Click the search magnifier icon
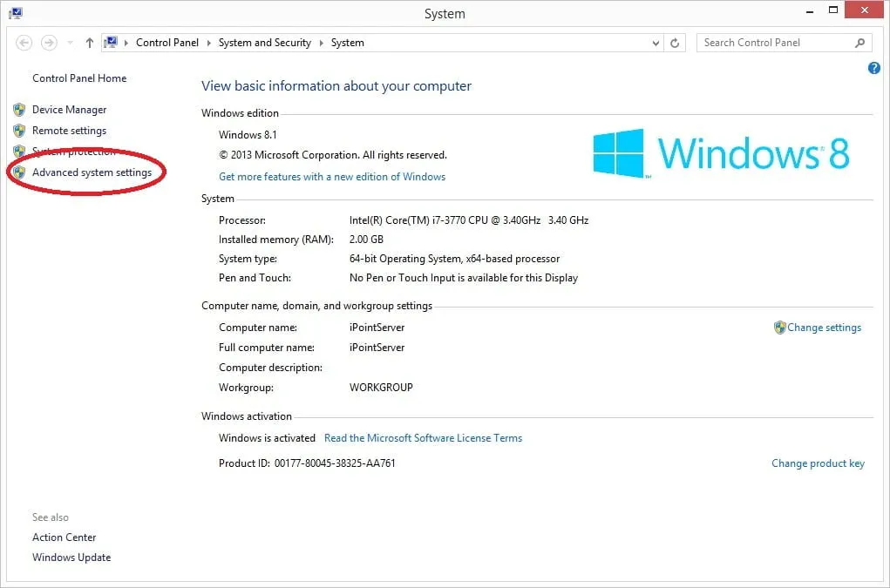The height and width of the screenshot is (588, 890). click(859, 43)
